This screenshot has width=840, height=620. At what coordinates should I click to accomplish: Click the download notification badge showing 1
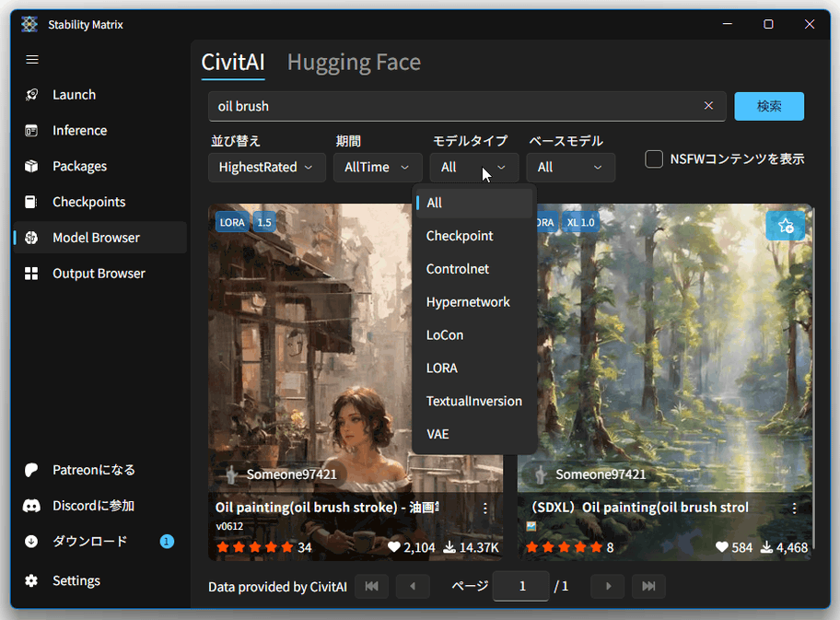pos(167,541)
